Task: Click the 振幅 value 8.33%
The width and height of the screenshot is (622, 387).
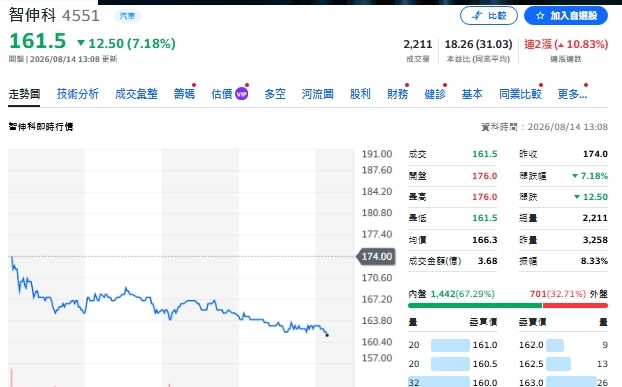Action: (594, 261)
